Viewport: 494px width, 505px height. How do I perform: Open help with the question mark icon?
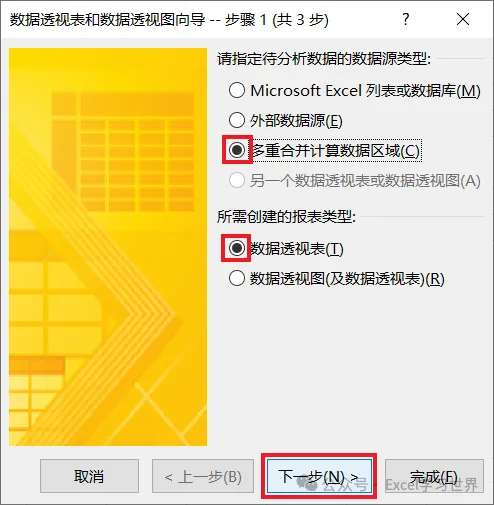405,19
